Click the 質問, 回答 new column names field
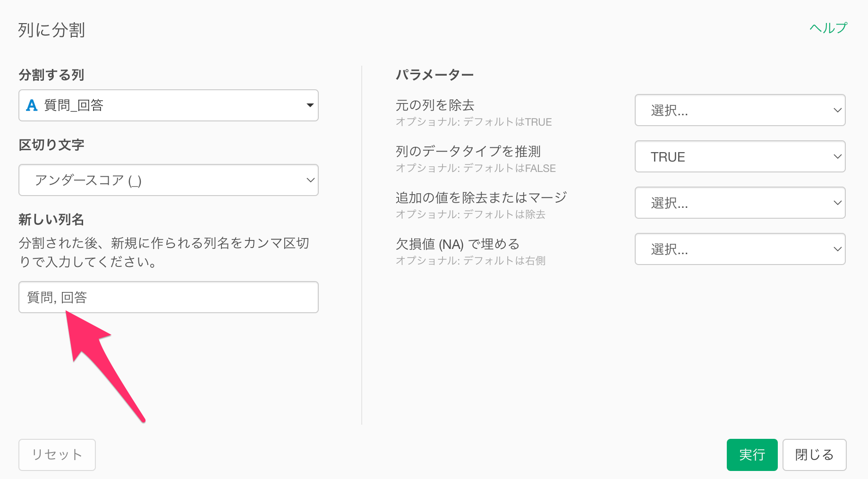Screen dimensions: 868x479 point(168,297)
